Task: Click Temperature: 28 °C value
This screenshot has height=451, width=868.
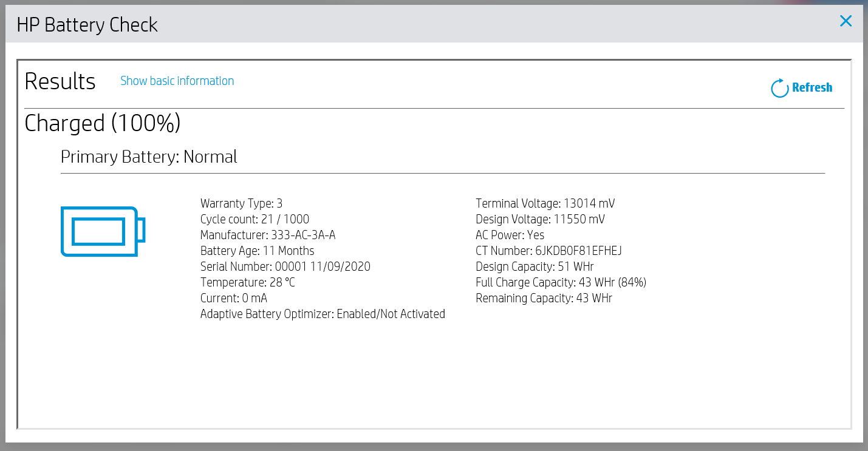Action: click(248, 282)
